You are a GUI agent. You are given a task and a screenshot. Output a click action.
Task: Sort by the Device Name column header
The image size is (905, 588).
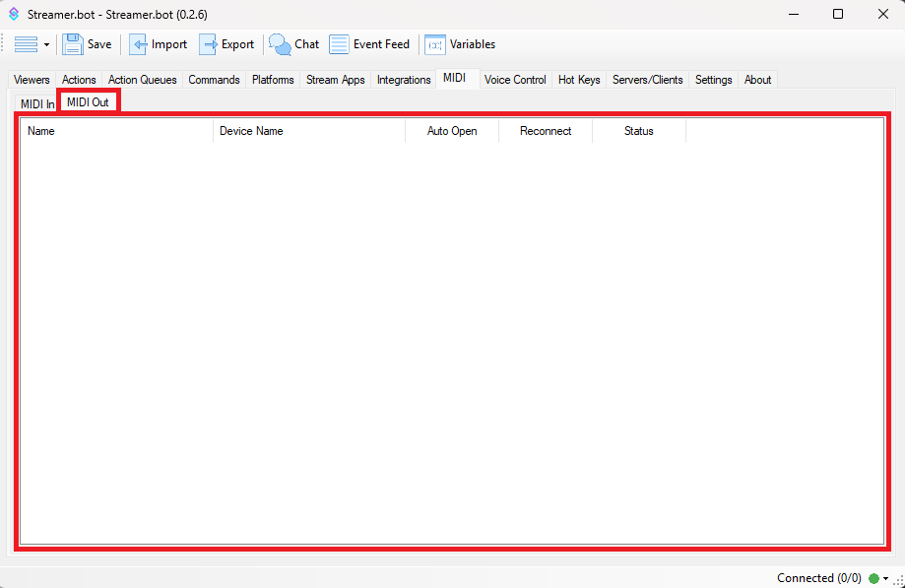[308, 131]
